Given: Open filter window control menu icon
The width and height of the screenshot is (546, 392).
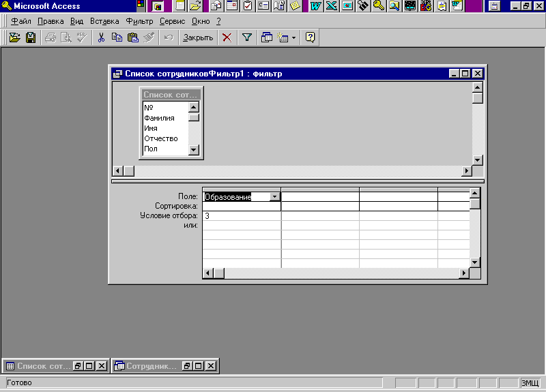Looking at the screenshot, I should [x=117, y=74].
